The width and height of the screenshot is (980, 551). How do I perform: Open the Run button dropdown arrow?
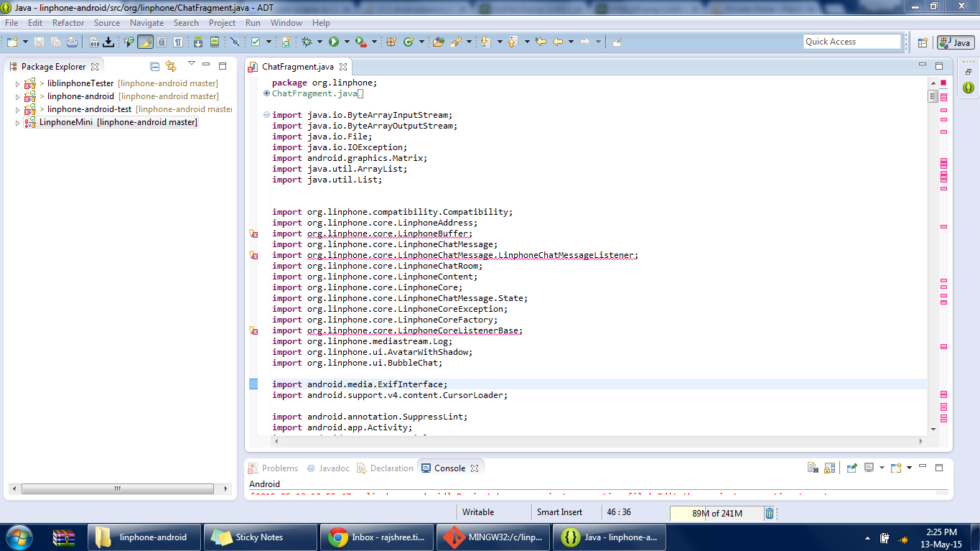click(347, 42)
